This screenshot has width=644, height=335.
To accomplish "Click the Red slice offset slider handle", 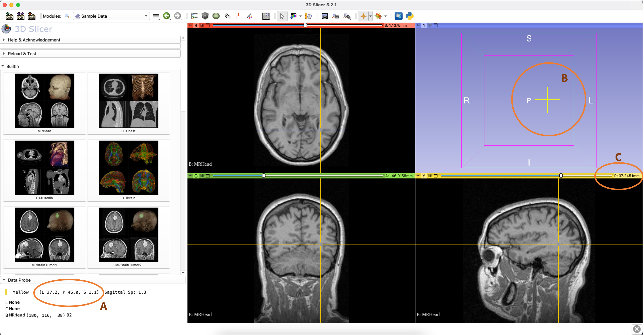I will coord(305,25).
